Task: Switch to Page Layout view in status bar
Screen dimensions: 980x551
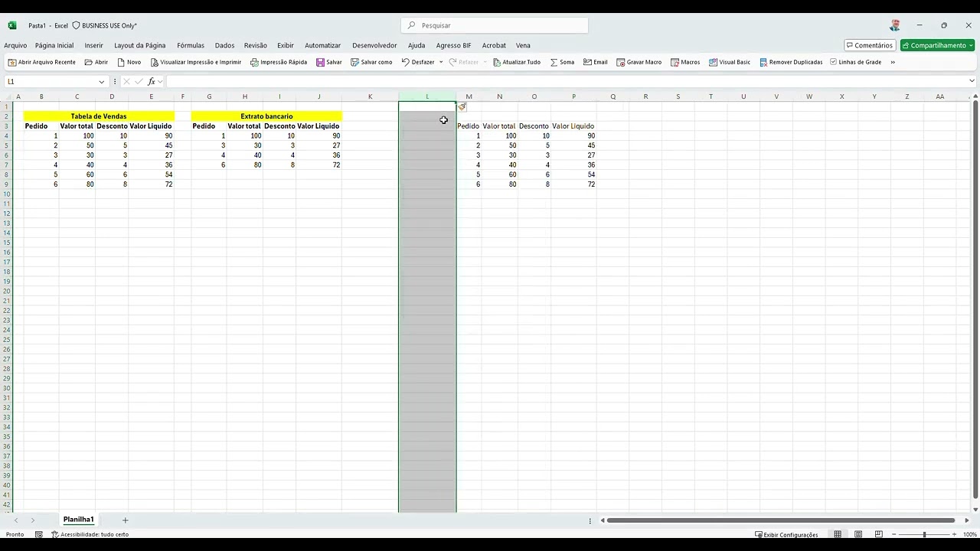Action: click(858, 534)
